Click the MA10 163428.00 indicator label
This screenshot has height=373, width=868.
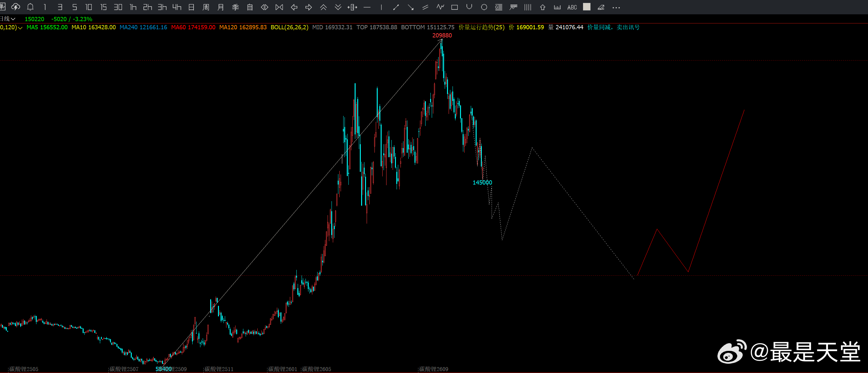click(94, 27)
